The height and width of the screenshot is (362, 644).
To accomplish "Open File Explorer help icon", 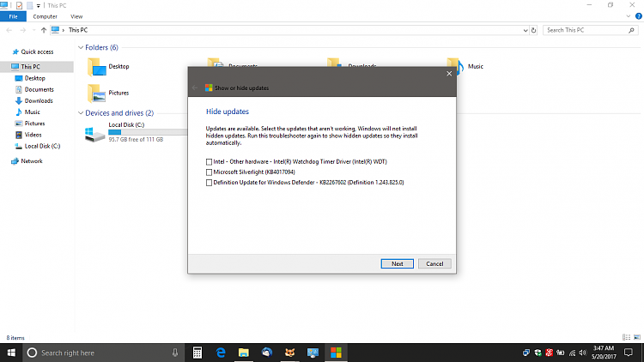I will point(639,16).
